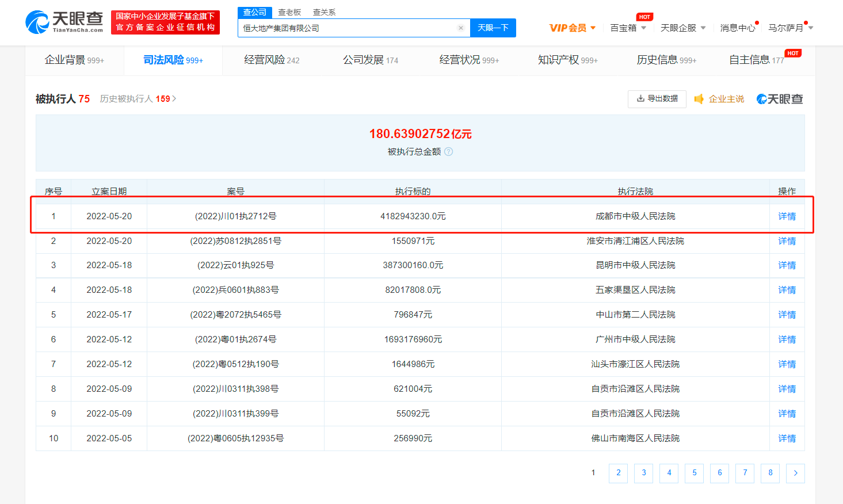Click amount 4182943230.0元
843x504 pixels.
413,216
